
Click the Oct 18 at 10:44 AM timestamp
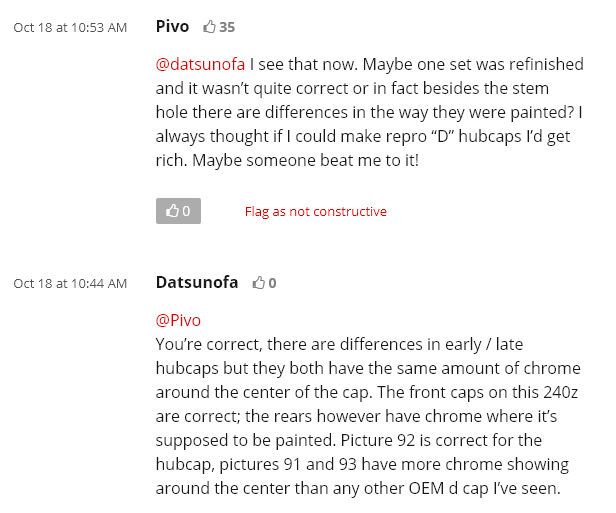coord(70,283)
